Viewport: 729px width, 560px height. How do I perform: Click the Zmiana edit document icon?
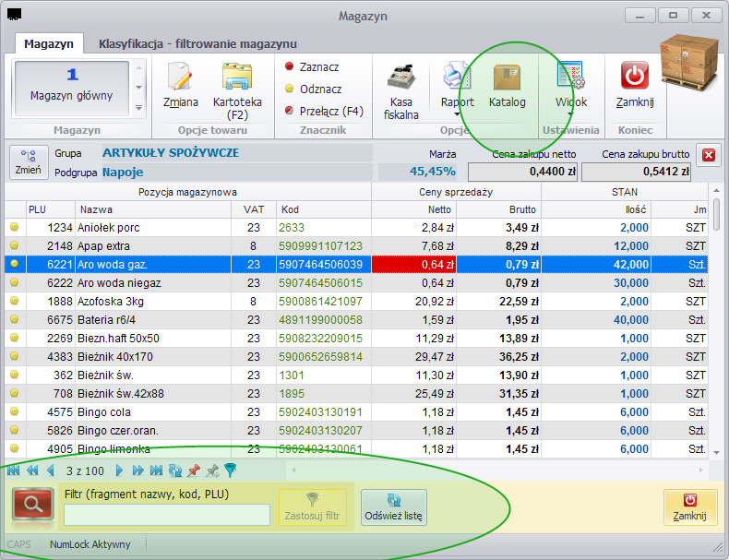[x=180, y=77]
